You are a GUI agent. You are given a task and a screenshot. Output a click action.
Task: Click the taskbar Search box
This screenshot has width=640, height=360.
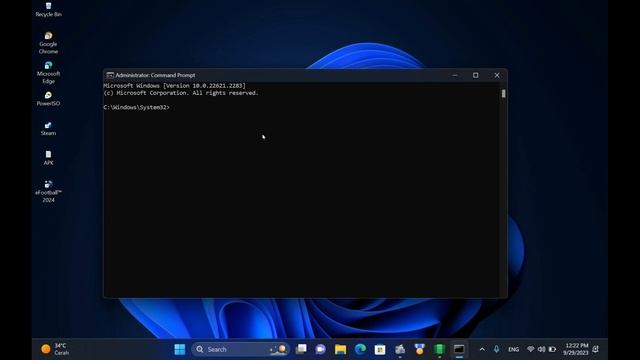click(x=240, y=349)
